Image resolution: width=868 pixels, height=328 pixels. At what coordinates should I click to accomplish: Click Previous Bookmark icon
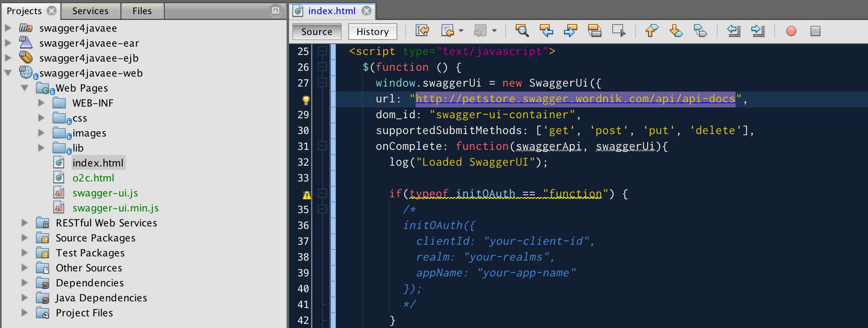pos(652,31)
